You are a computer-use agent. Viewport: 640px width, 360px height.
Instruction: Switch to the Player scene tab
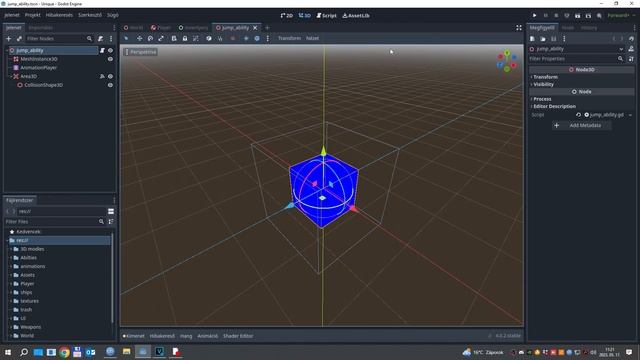(161, 28)
